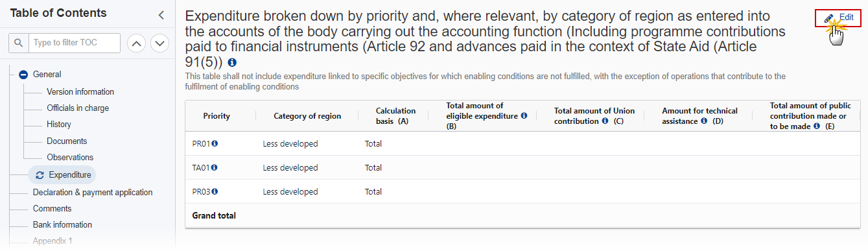Jump to next TOC match arrow
Image resolution: width=868 pixels, height=251 pixels.
pos(159,43)
